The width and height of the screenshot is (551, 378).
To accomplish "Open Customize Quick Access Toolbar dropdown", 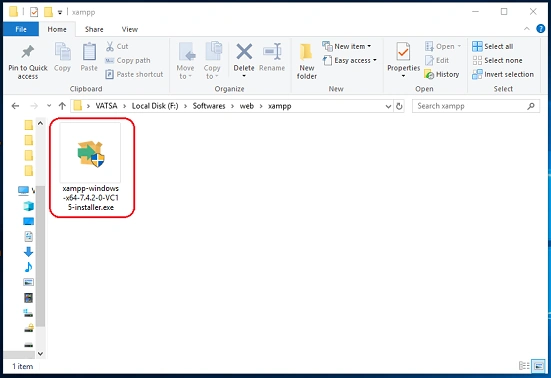I will (60, 12).
